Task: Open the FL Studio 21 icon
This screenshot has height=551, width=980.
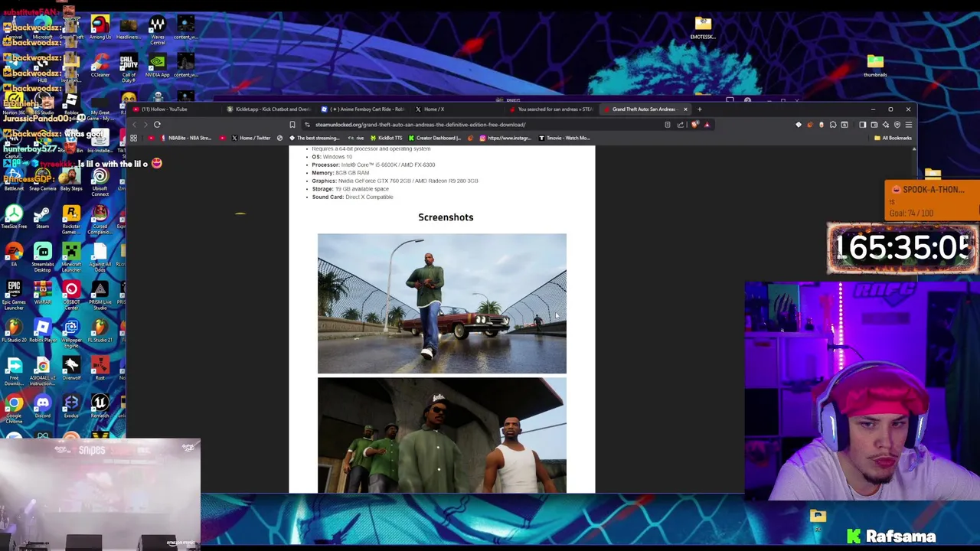Action: pos(100,331)
